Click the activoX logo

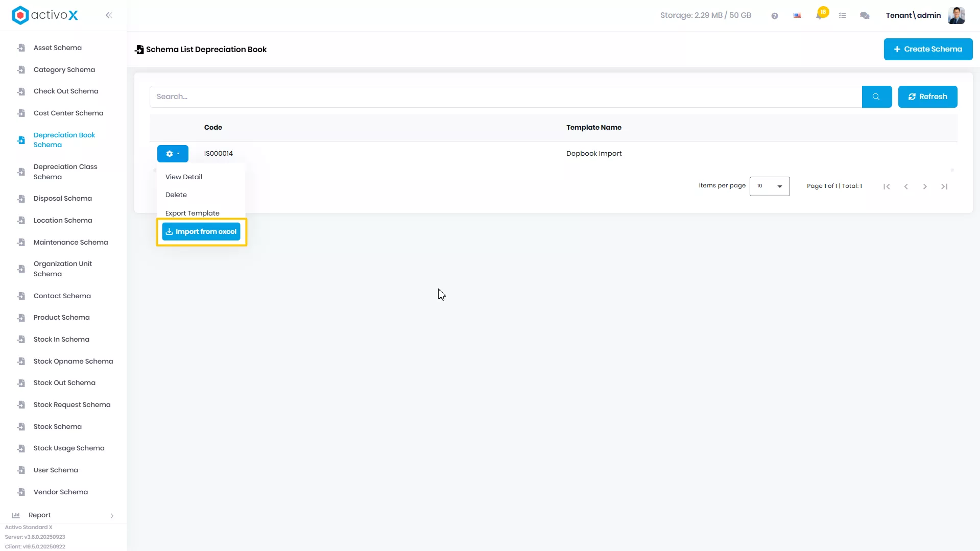[45, 15]
